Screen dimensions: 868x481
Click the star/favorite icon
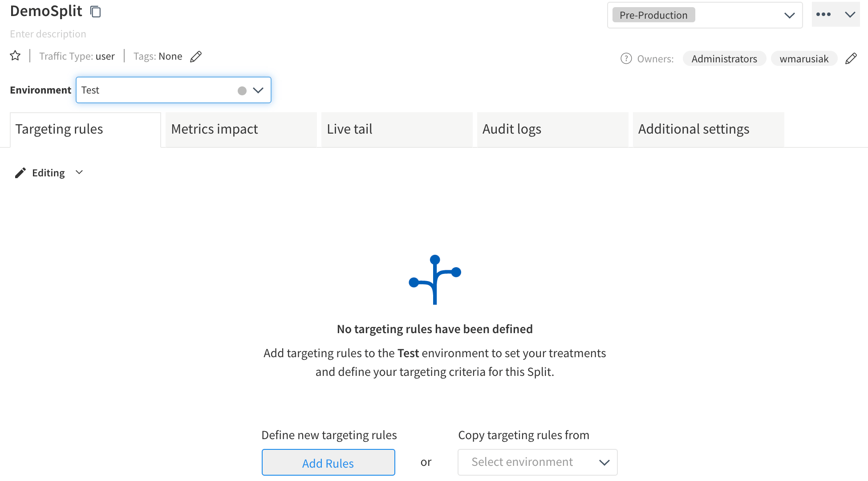(x=16, y=56)
